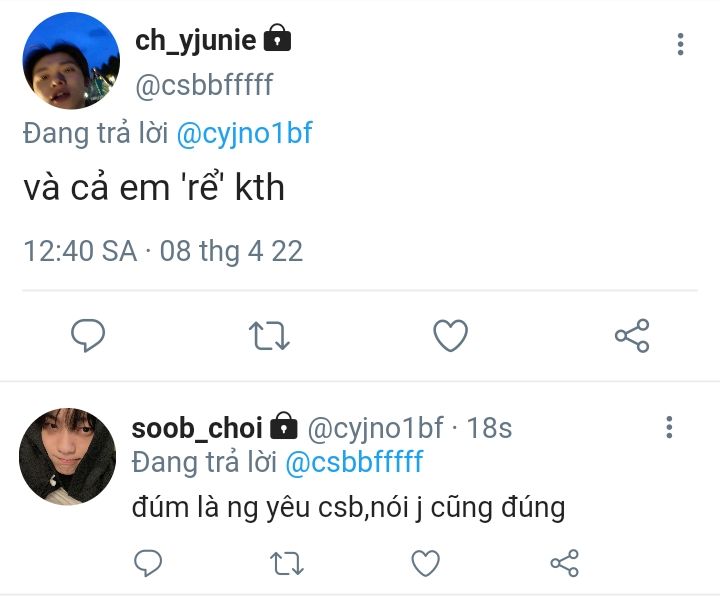Open soob_choi's reply text

(x=348, y=508)
